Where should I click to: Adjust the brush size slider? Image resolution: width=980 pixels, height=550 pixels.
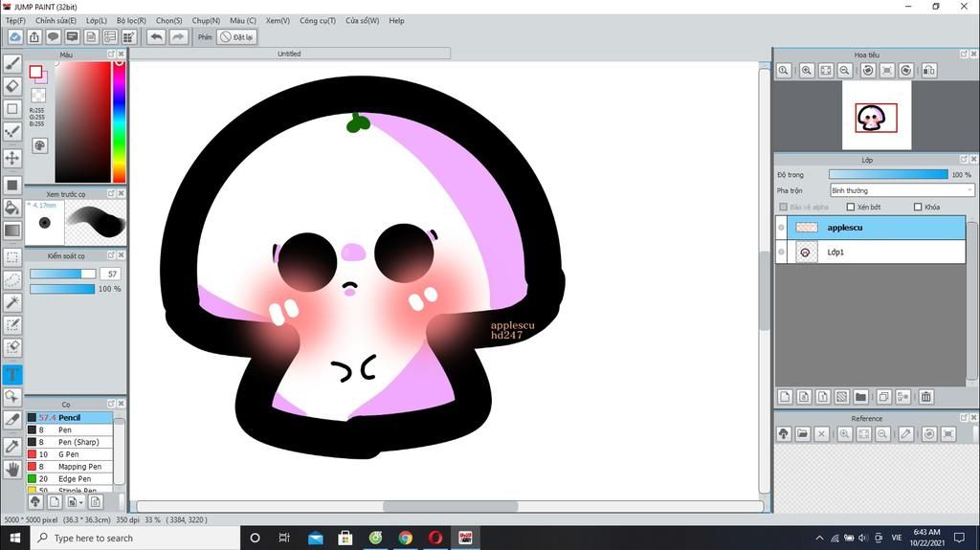62,274
